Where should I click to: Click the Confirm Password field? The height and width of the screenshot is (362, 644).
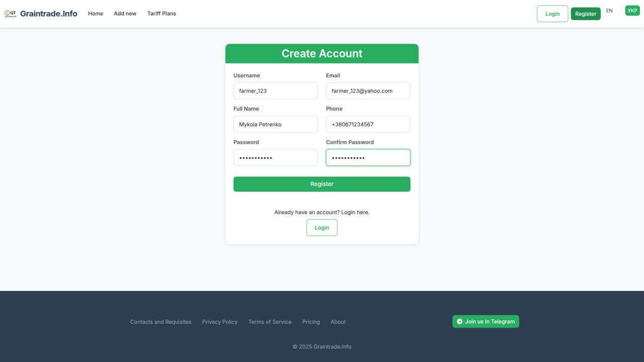click(x=368, y=158)
